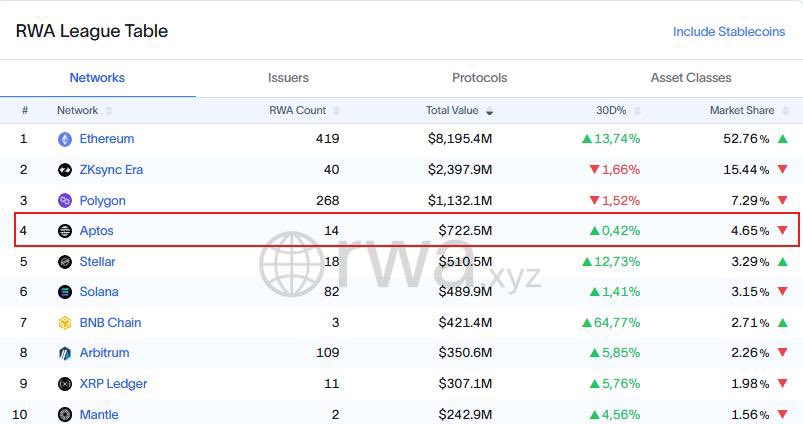Click the ZKsync Era logo icon
The width and height of the screenshot is (803, 424).
pos(65,169)
